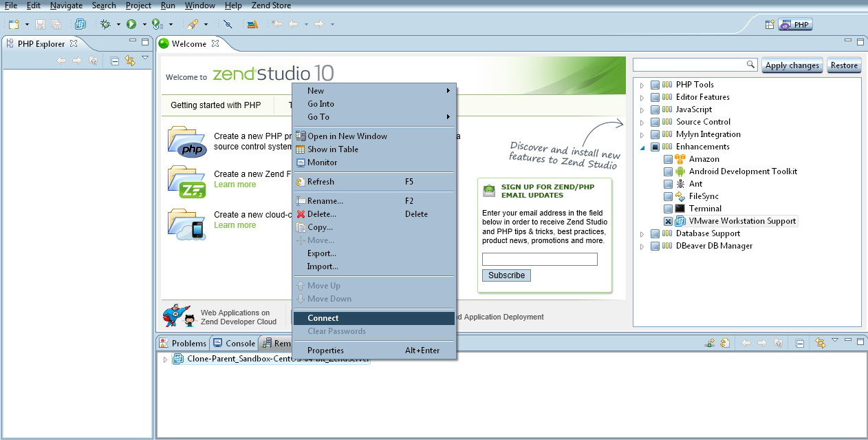Viewport: 868px width, 440px height.
Task: Click the features search field
Action: point(695,65)
